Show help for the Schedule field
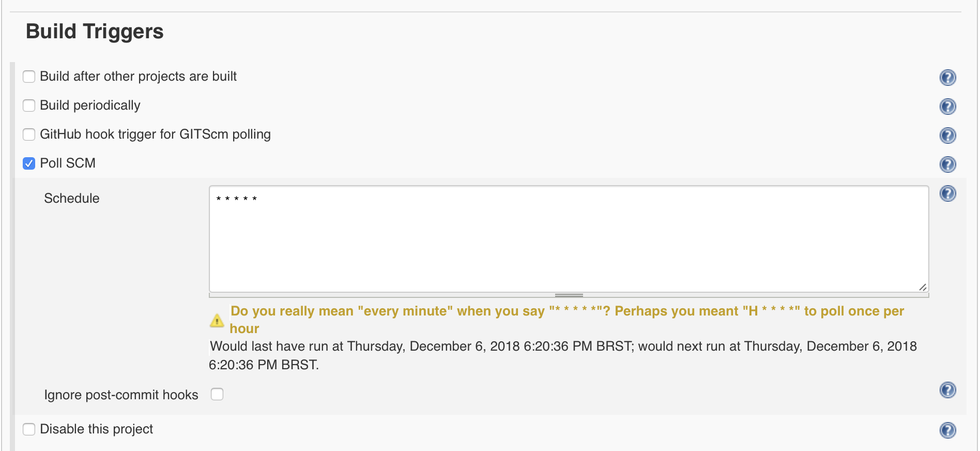 947,193
